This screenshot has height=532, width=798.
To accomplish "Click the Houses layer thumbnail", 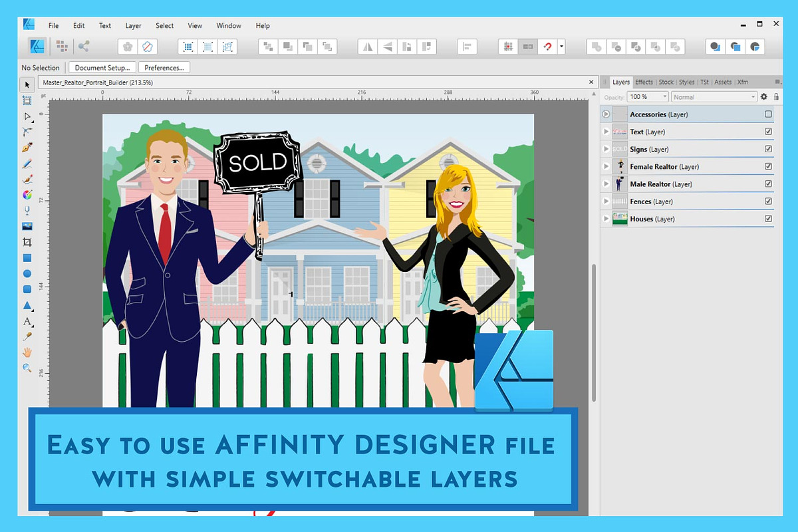I will tap(620, 219).
